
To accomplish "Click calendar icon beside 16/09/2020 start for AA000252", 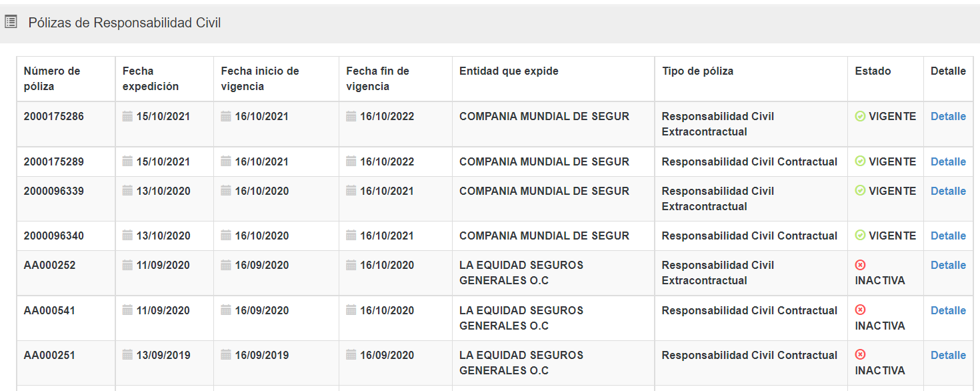I will click(x=226, y=265).
